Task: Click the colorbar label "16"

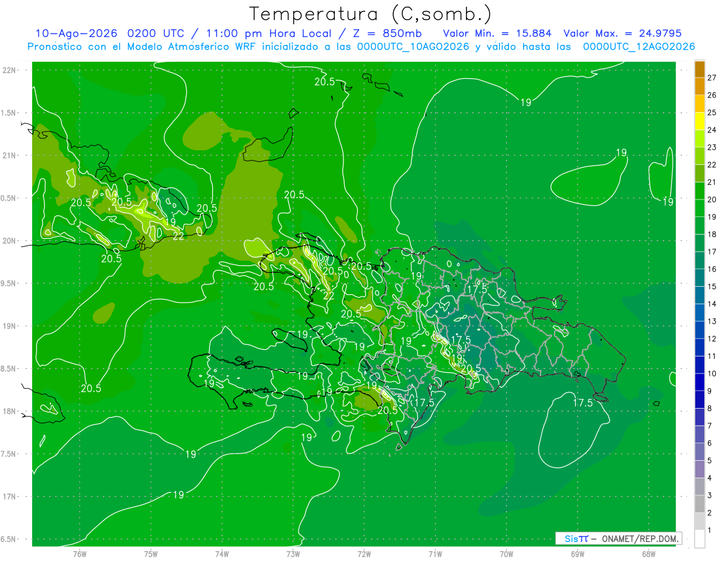Action: point(712,269)
